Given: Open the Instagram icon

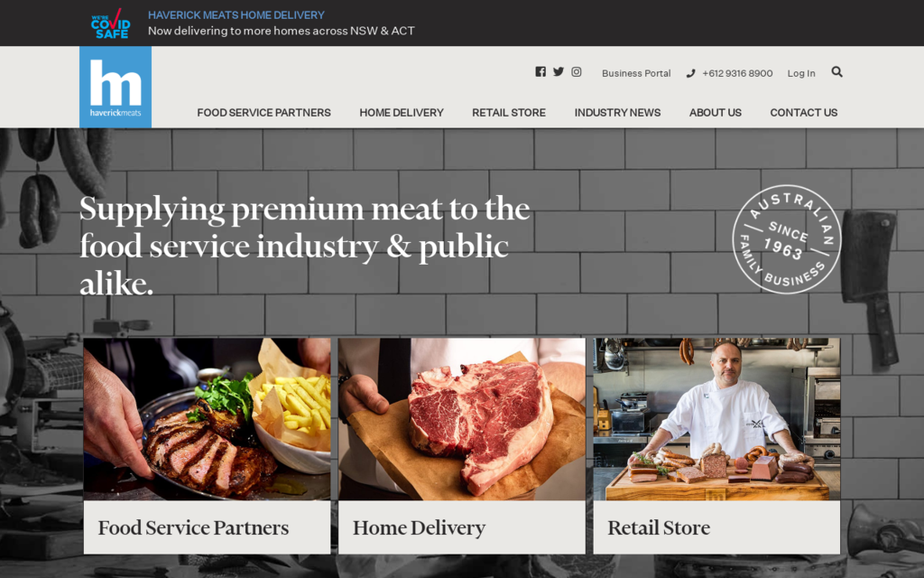Looking at the screenshot, I should pos(577,71).
